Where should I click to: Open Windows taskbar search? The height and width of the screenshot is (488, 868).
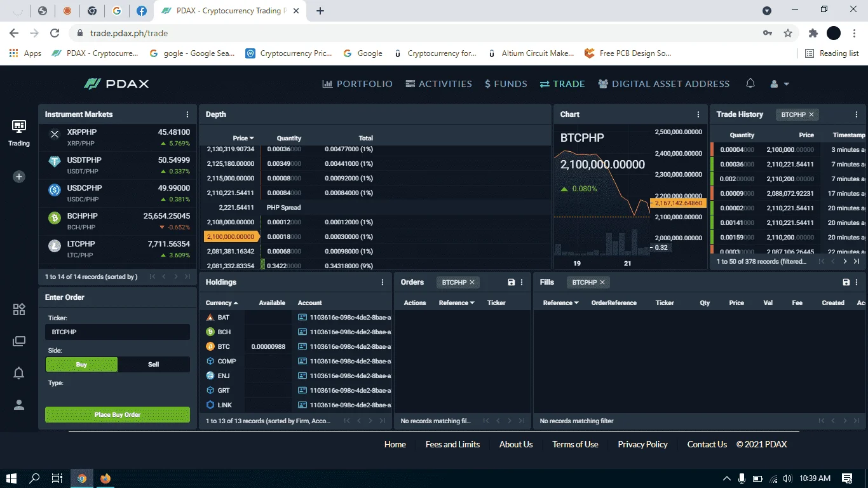(x=35, y=478)
